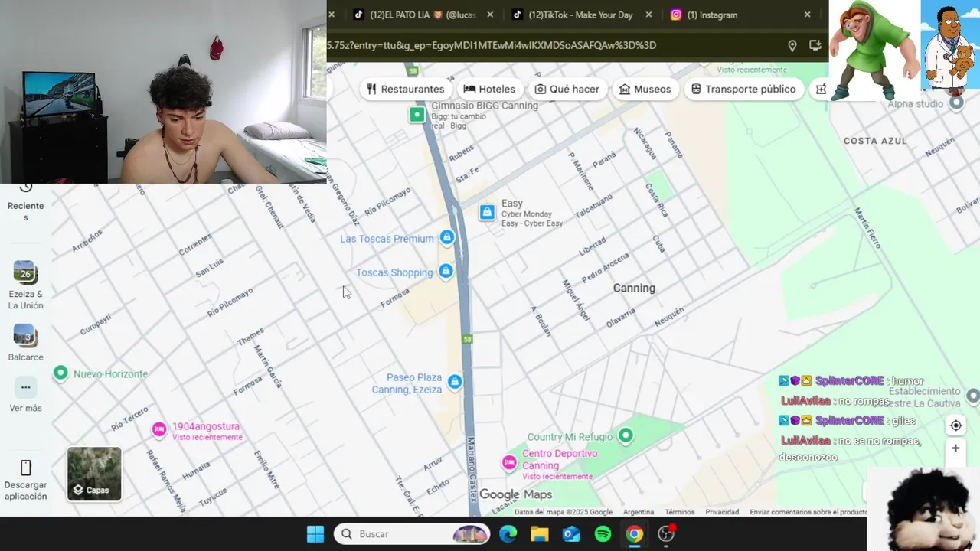Open Outlook from taskbar
The image size is (980, 551).
(571, 534)
